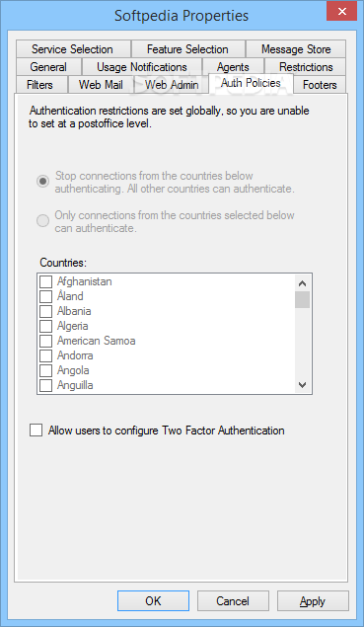364x627 pixels.
Task: Click the countries list scroll up arrow
Action: [x=303, y=283]
